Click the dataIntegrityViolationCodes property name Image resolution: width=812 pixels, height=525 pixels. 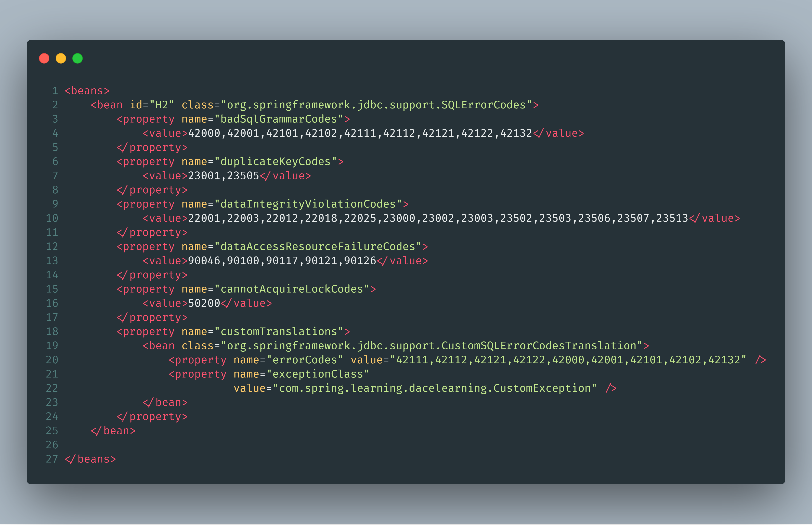(308, 204)
